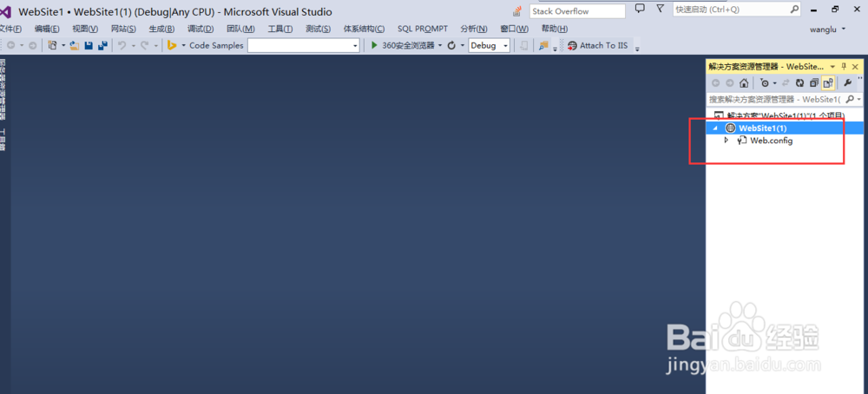Viewport: 868px width, 394px height.
Task: Click the New Project toolbar icon
Action: coord(53,45)
